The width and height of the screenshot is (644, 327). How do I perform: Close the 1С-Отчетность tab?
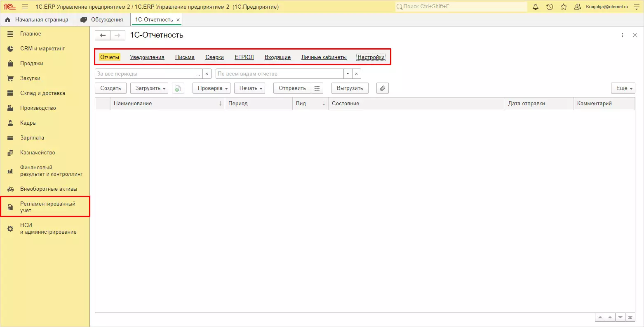[x=178, y=20]
